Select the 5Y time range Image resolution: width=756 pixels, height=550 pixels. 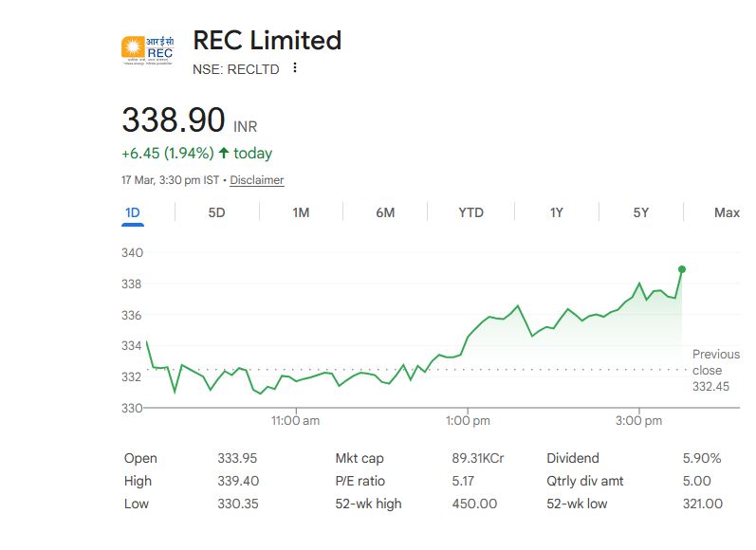point(641,212)
